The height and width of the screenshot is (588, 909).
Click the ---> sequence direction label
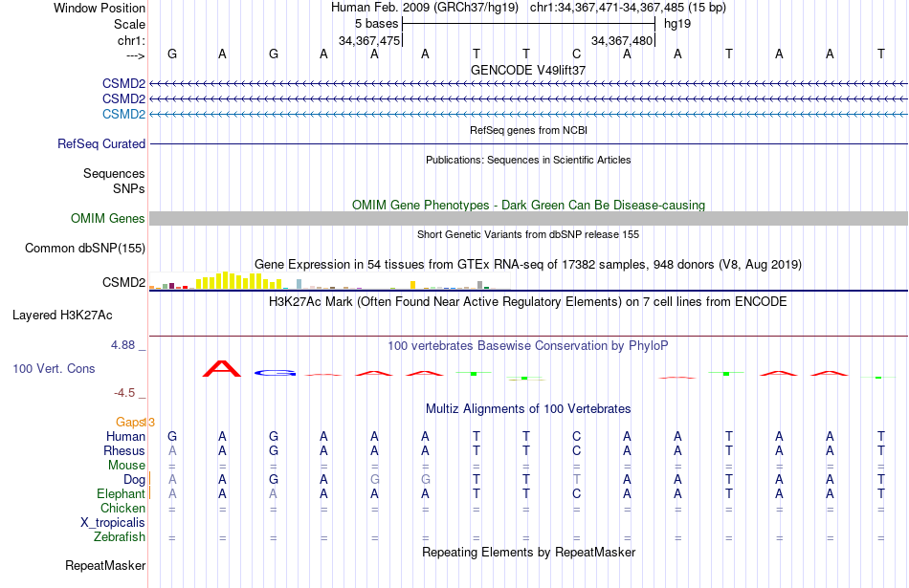[x=135, y=55]
